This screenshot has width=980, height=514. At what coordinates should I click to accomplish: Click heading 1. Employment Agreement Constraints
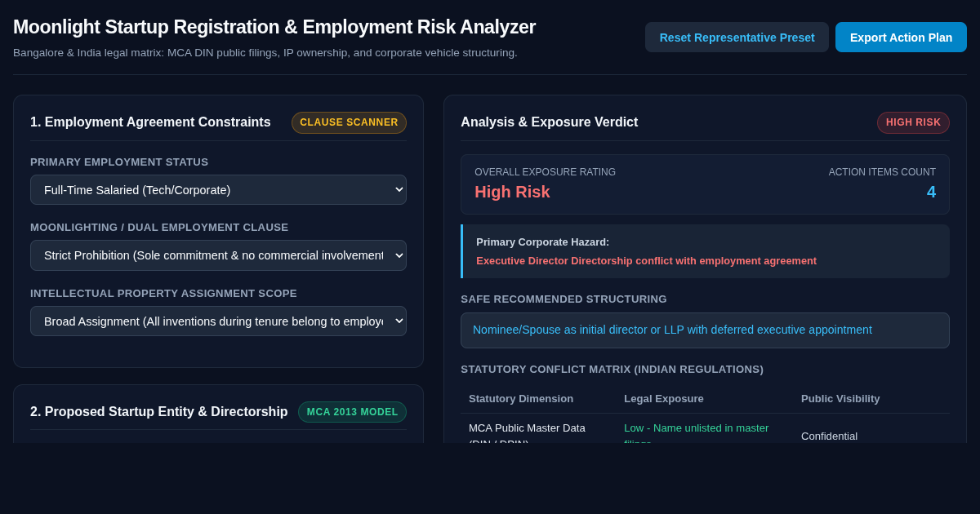[150, 122]
